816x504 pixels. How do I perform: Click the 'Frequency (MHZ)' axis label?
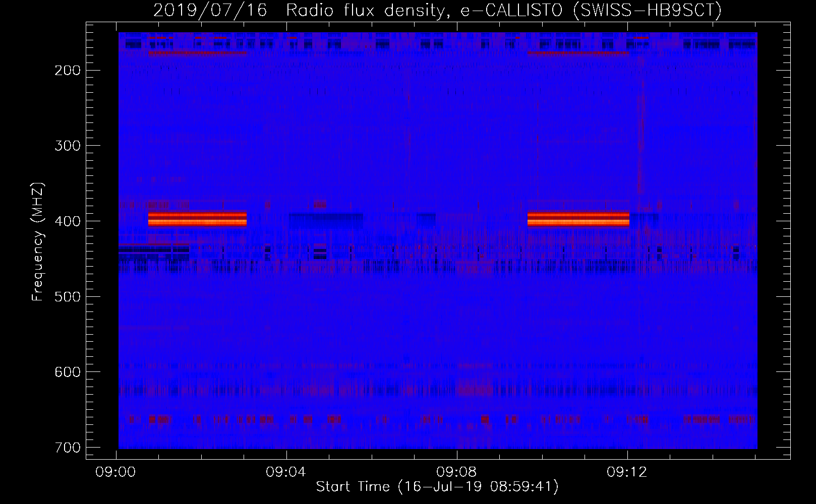click(x=38, y=241)
